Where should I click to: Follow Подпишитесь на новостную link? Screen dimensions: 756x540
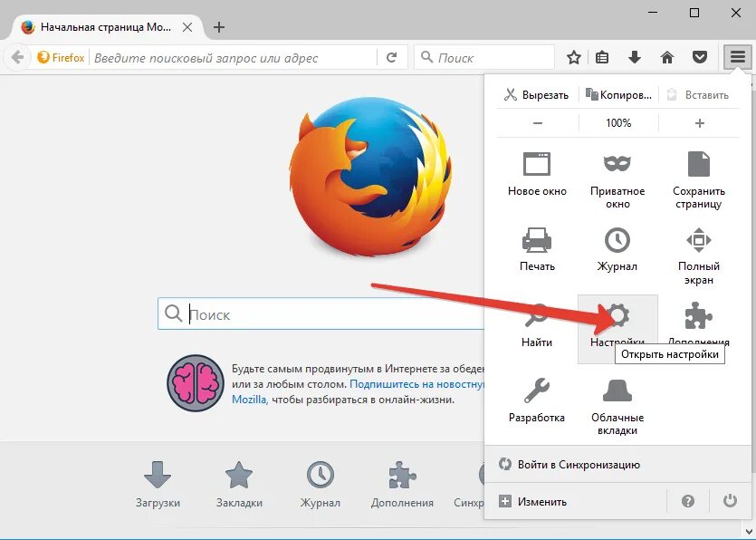[x=417, y=384]
